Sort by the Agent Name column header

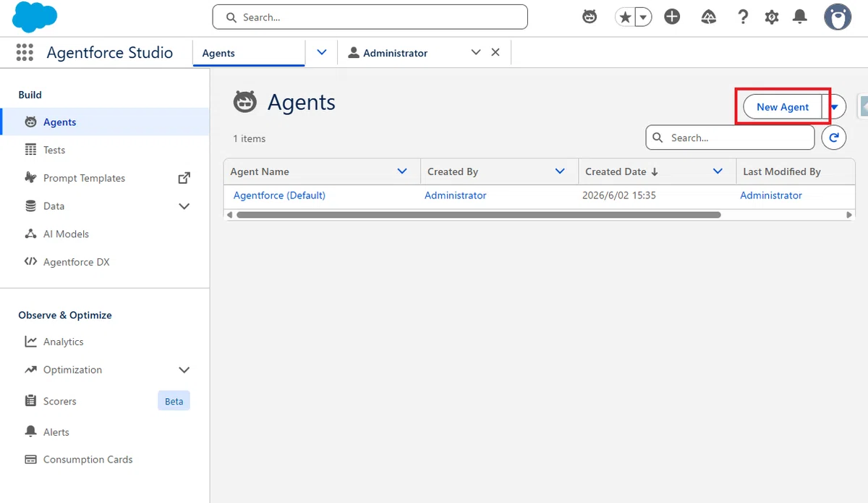point(260,172)
